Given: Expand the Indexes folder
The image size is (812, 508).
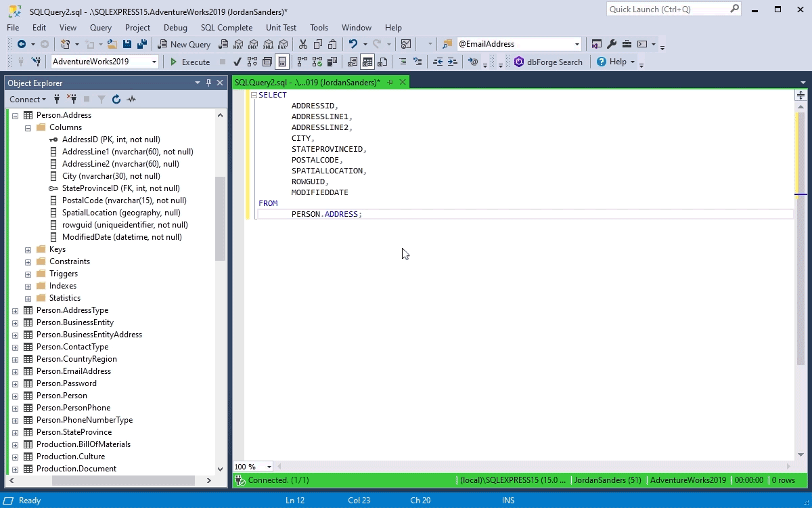Looking at the screenshot, I should (x=28, y=286).
